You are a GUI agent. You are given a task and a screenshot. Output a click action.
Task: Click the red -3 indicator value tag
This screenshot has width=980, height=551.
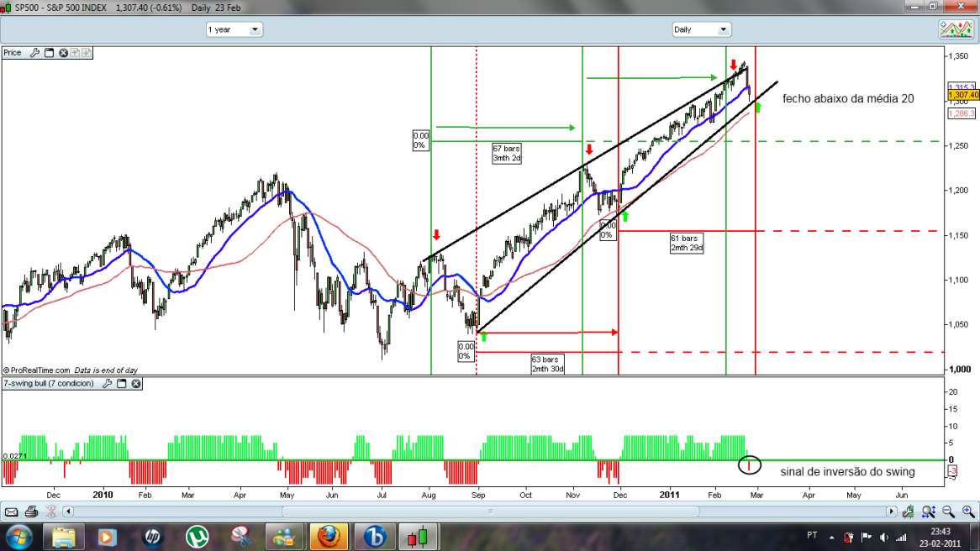pyautogui.click(x=952, y=471)
